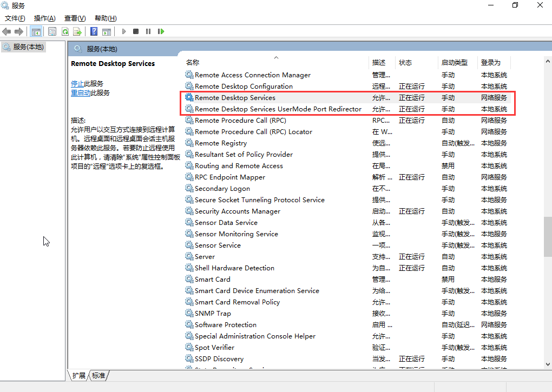Select Special Administration Console Helper
Image resolution: width=552 pixels, height=392 pixels.
[347, 336]
